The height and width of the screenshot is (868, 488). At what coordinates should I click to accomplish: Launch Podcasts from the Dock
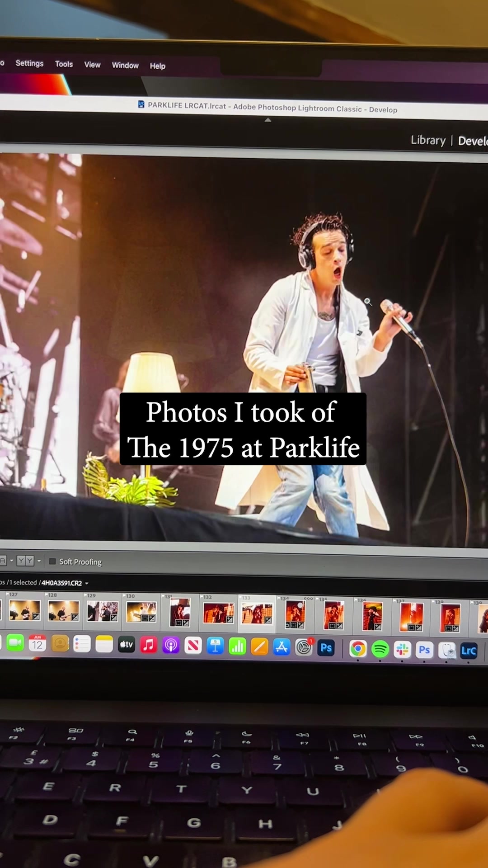[171, 646]
